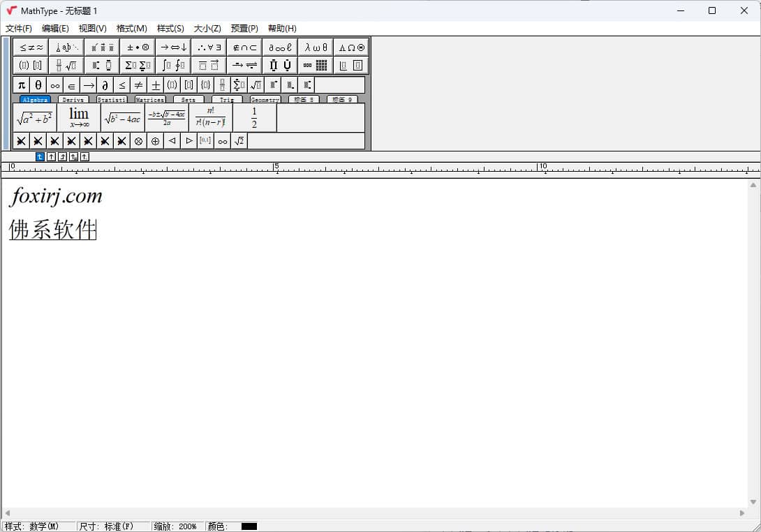Insert the element-of symbol ∈
Screen dimensions: 761x532
point(71,85)
